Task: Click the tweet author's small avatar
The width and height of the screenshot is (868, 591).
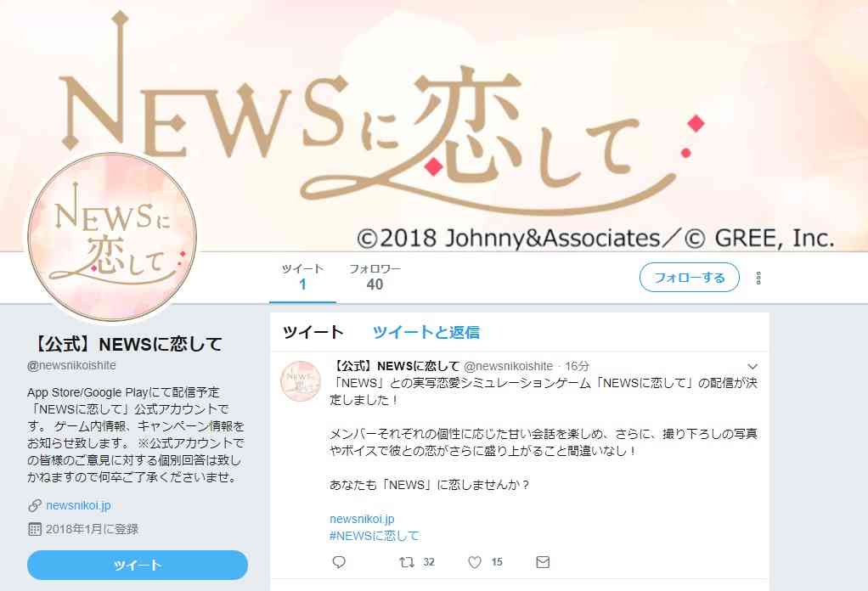Action: pyautogui.click(x=301, y=380)
